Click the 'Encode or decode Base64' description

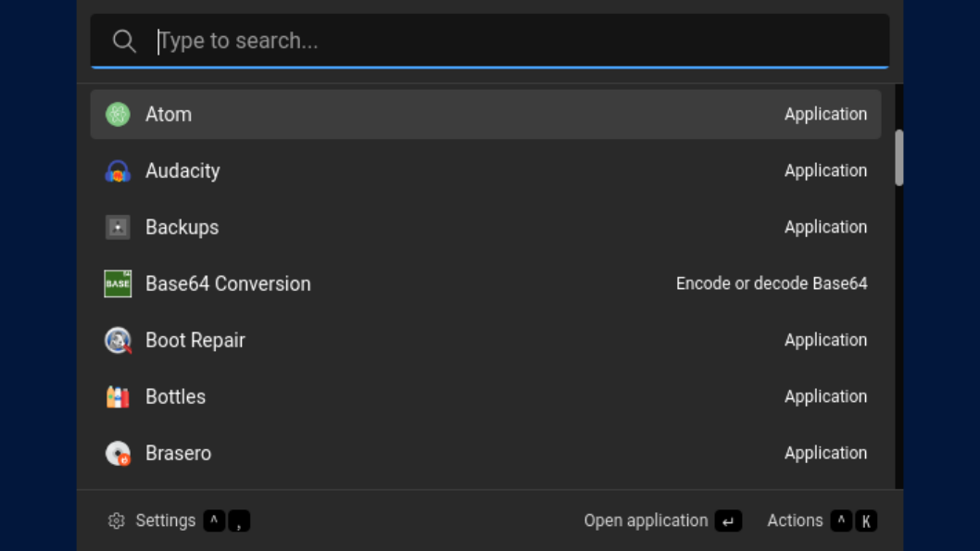772,284
